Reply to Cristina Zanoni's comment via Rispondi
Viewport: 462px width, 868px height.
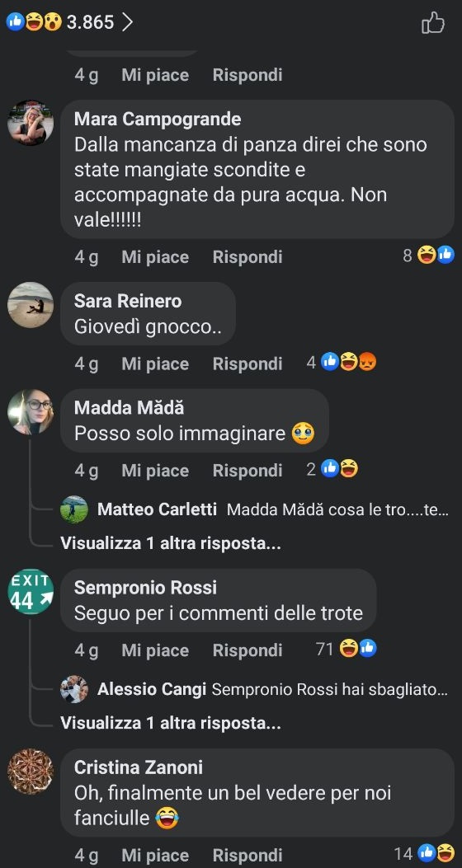pos(247,856)
